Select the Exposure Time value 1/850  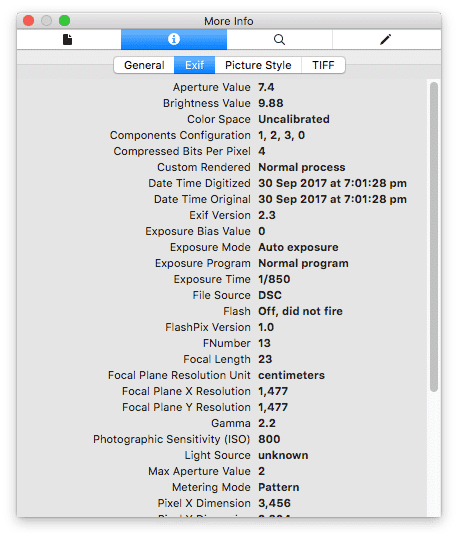coord(274,279)
